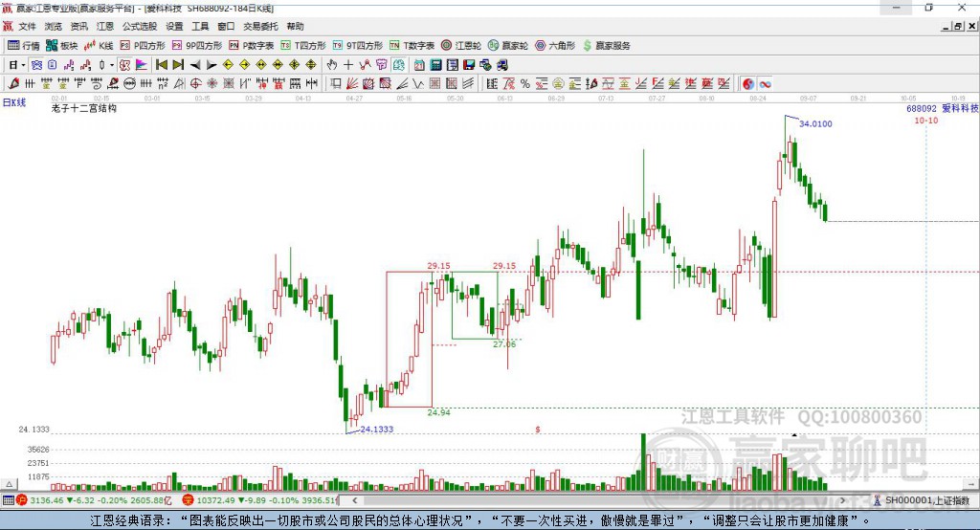Open the 江恩轮 Gann wheel
Viewport: 980px width, 530px height.
coord(461,46)
